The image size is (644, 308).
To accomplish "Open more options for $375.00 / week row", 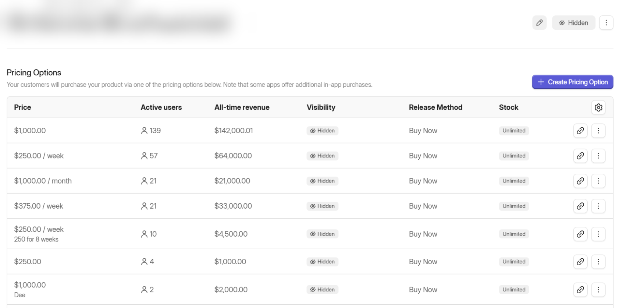I will coord(598,206).
